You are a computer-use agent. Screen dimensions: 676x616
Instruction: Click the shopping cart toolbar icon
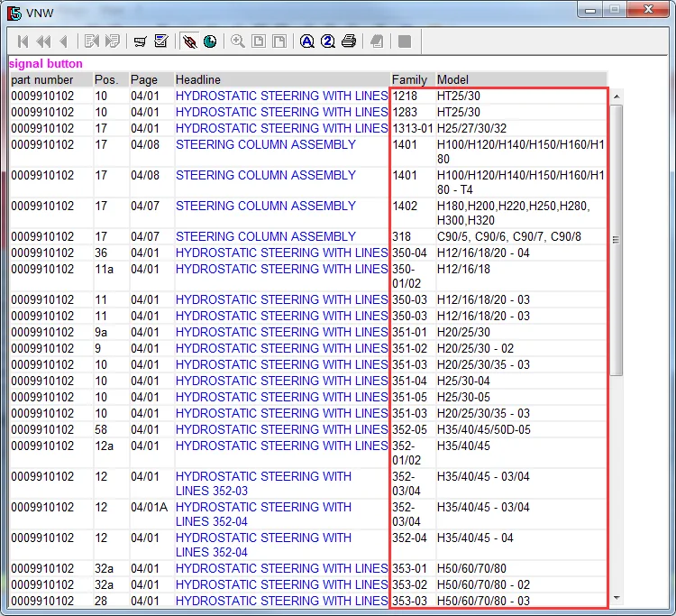pyautogui.click(x=140, y=41)
